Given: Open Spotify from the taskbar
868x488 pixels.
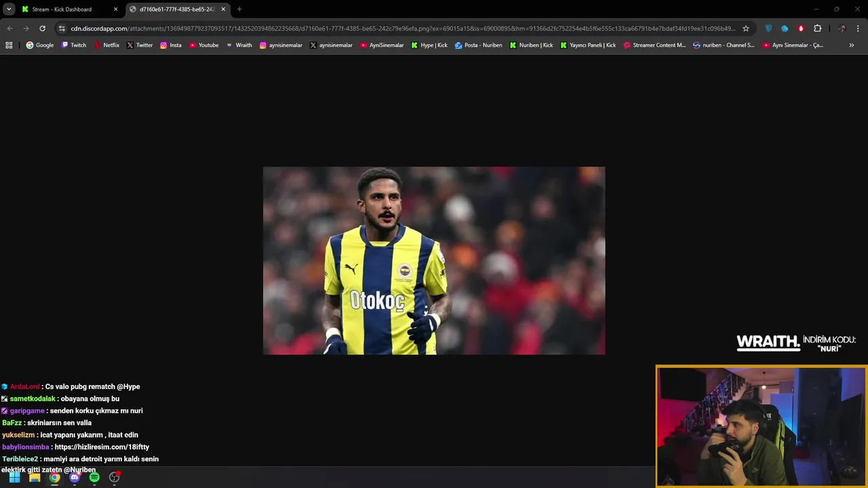Looking at the screenshot, I should coord(94,477).
